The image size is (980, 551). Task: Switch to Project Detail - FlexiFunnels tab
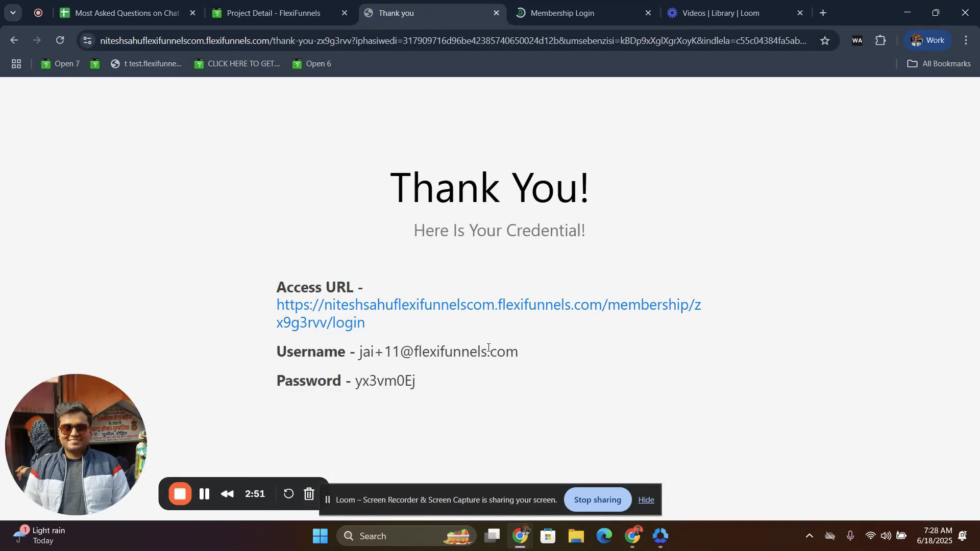tap(273, 13)
